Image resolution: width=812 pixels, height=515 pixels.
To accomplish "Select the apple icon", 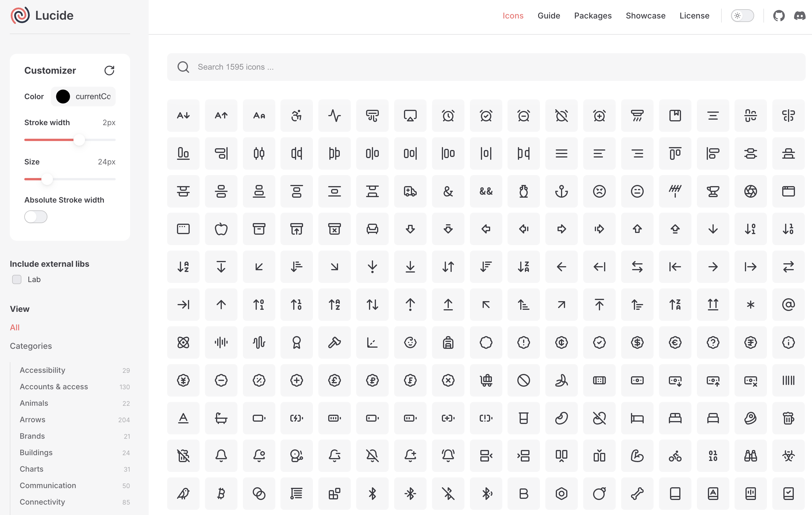I will tap(221, 229).
